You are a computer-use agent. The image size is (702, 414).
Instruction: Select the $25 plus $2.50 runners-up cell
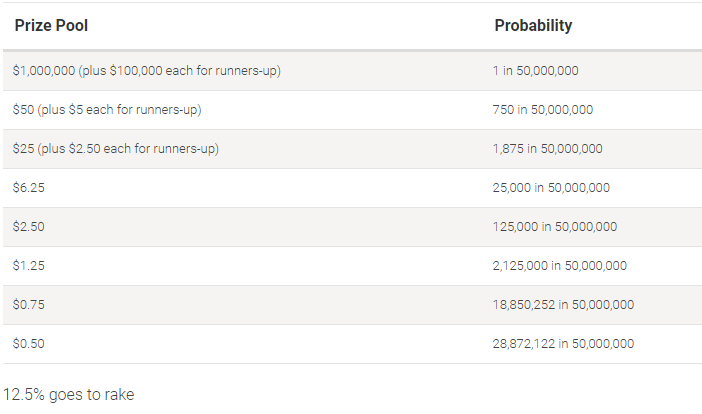click(116, 149)
